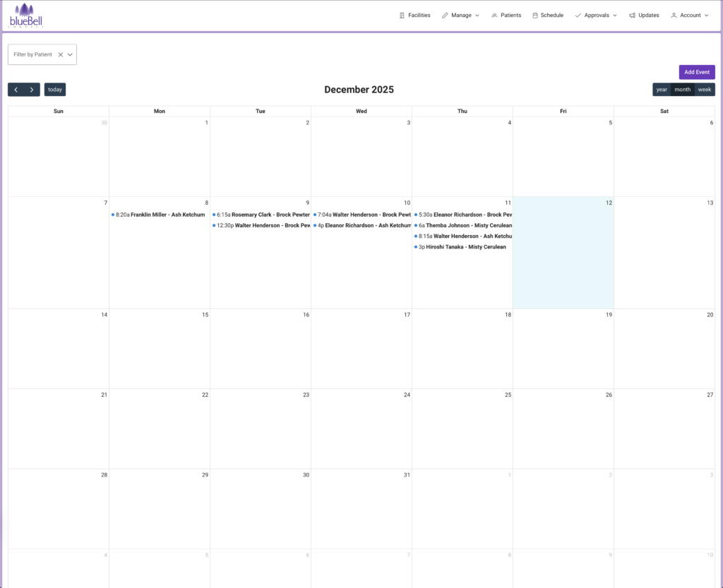Clear the Filter by Patient selection

(x=61, y=54)
